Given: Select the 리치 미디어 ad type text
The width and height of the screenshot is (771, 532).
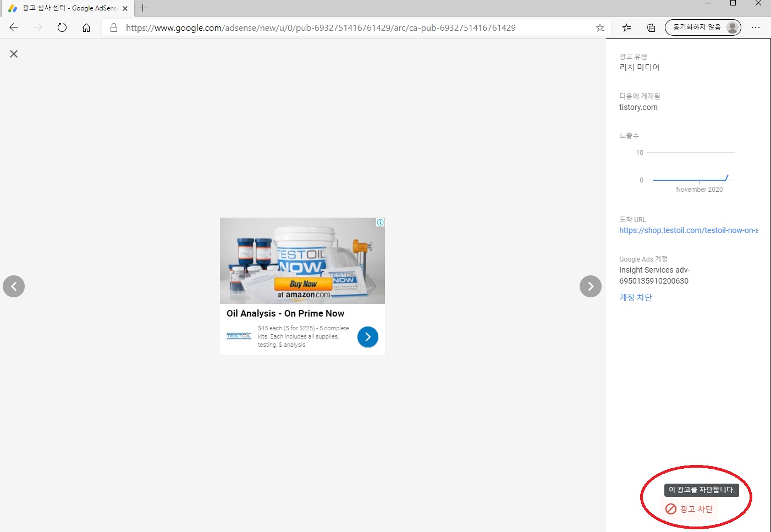Looking at the screenshot, I should (x=640, y=67).
